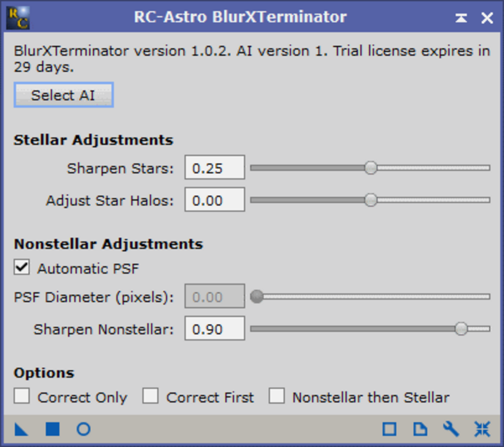Tick the Correct First checkbox
Screen dimensions: 504x447
pyautogui.click(x=150, y=396)
